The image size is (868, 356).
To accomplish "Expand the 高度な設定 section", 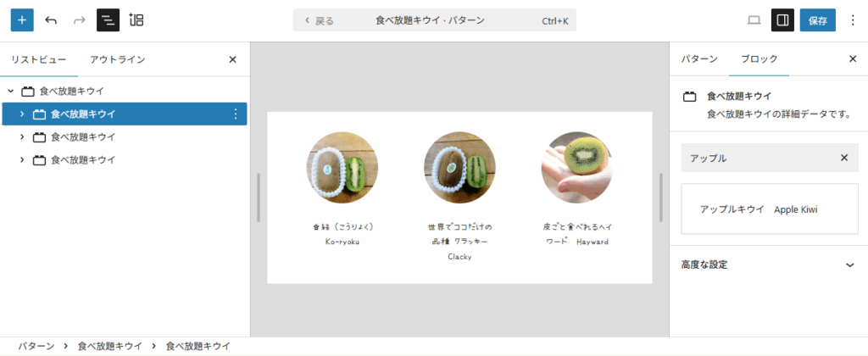I will coord(768,264).
